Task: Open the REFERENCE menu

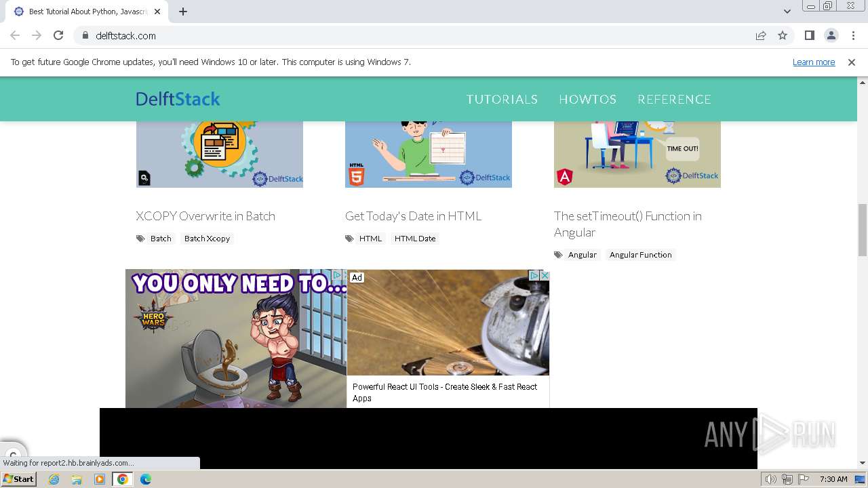Action: pos(674,99)
